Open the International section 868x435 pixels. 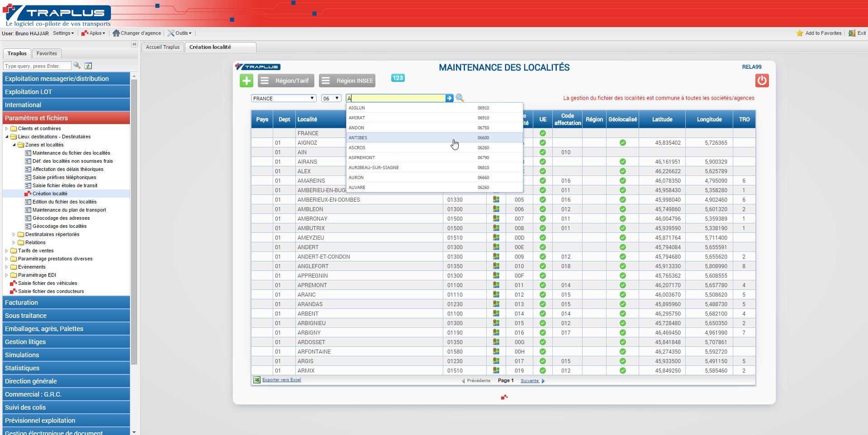click(66, 105)
